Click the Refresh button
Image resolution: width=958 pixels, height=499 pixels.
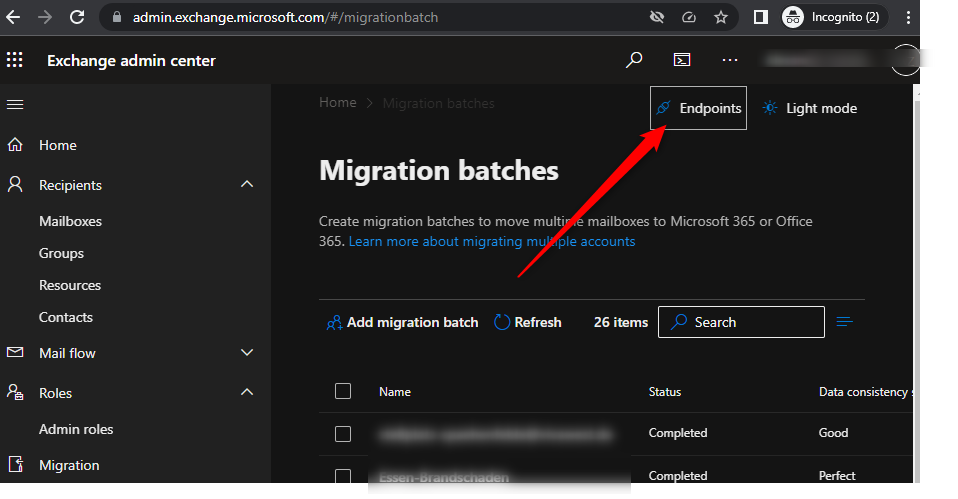[x=527, y=322]
